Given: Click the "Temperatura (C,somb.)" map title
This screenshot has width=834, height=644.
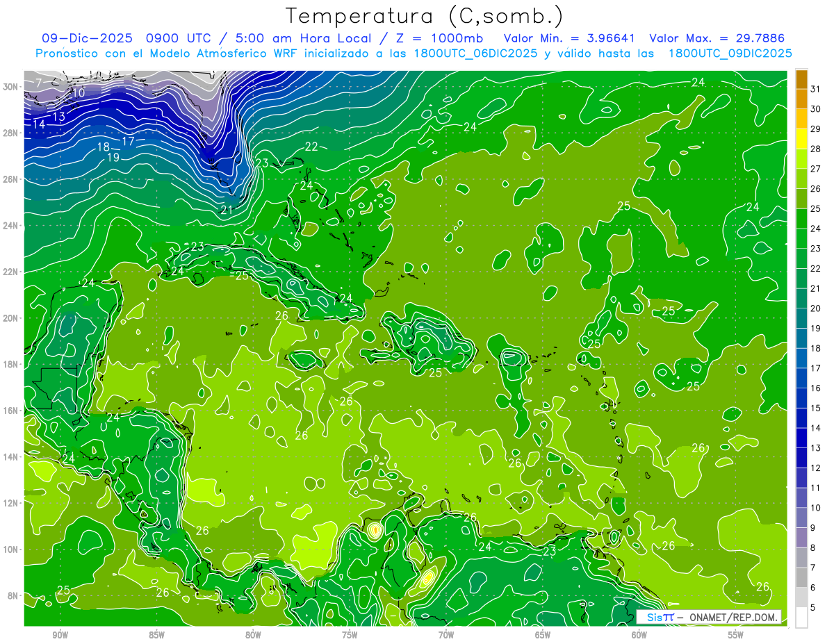Looking at the screenshot, I should pos(424,16).
